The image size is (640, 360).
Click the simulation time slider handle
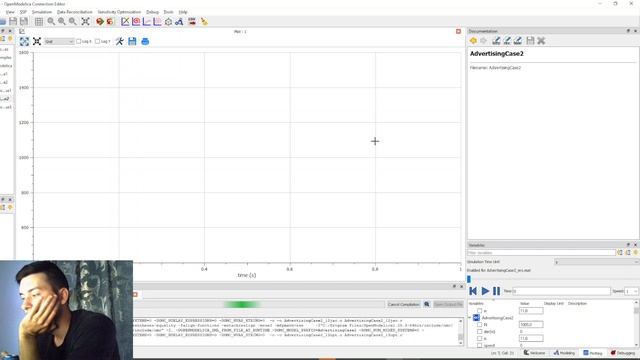[x=469, y=279]
